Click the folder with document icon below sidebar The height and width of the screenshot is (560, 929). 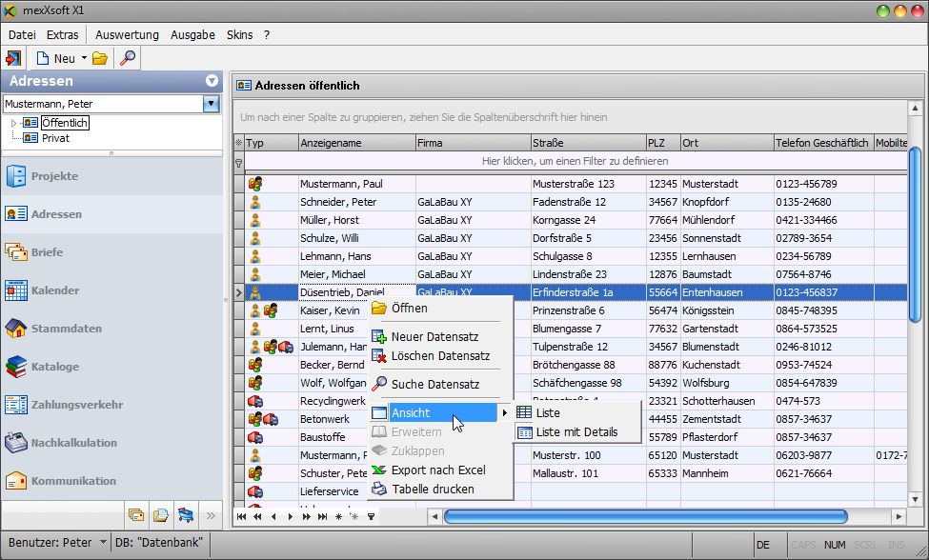coord(161,515)
